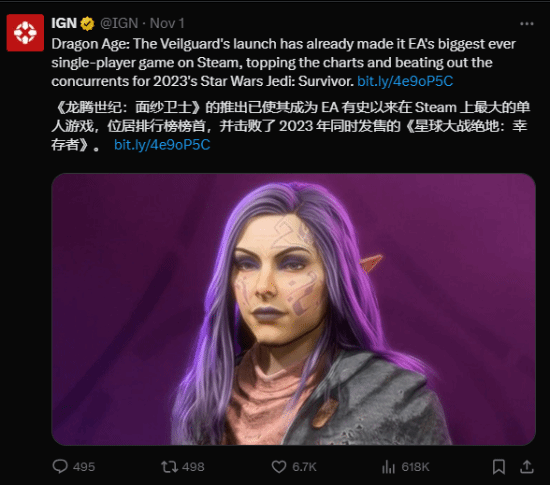Open the IGN profile avatar
The height and width of the screenshot is (485, 550).
pos(25,33)
